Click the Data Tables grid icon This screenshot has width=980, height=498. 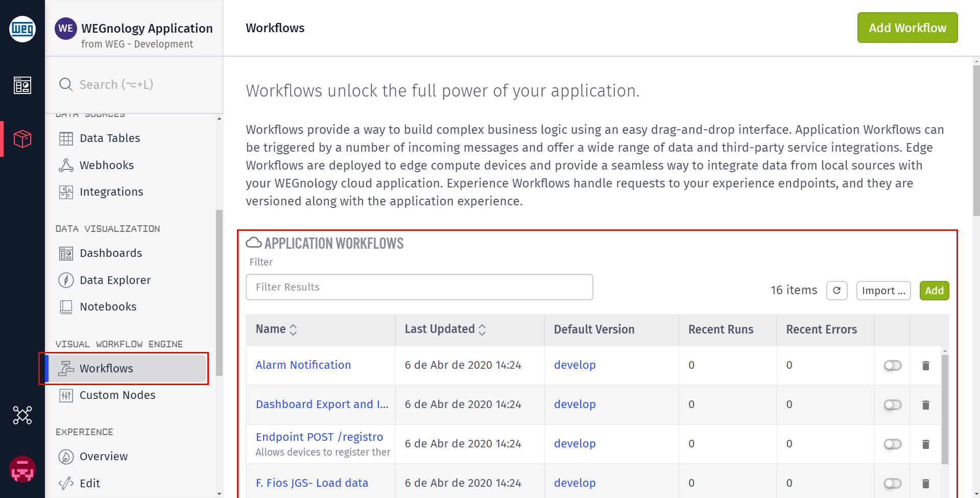tap(66, 138)
